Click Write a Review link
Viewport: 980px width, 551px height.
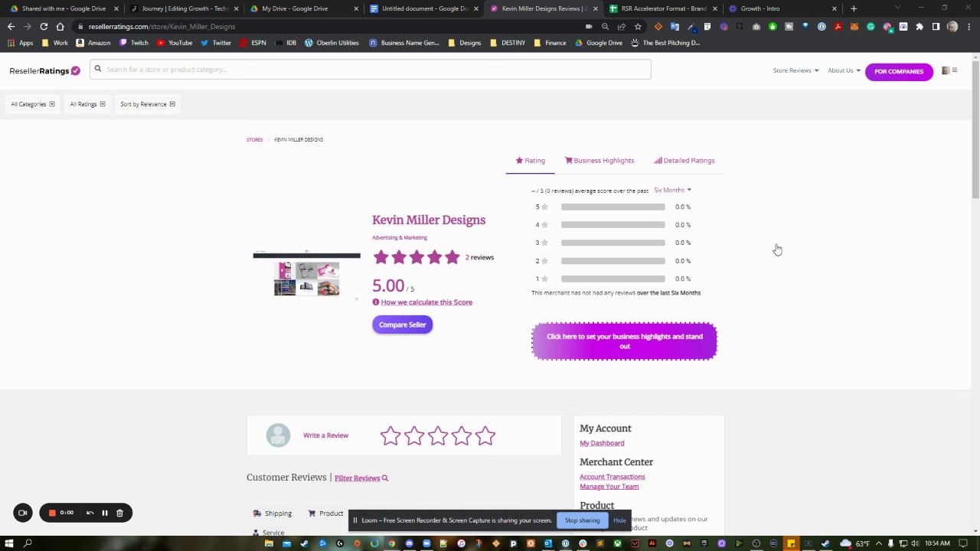click(325, 435)
